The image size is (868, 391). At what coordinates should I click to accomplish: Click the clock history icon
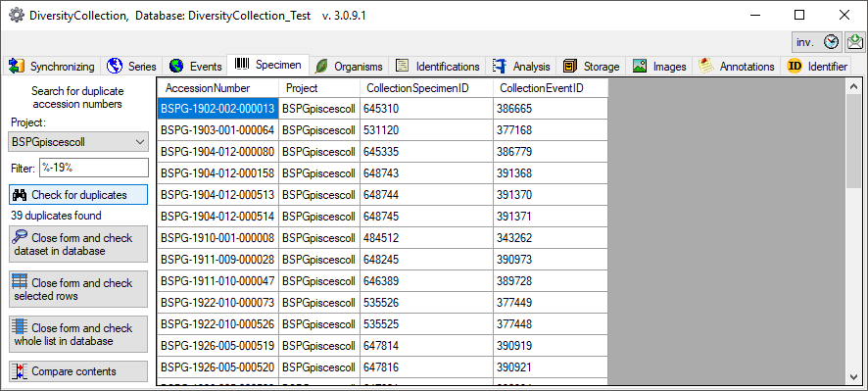coord(831,42)
